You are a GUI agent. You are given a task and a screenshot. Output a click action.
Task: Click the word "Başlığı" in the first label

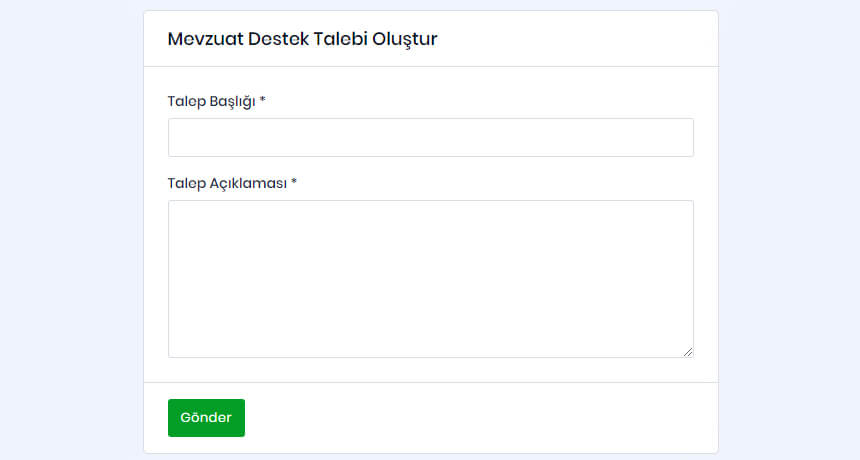tap(232, 101)
